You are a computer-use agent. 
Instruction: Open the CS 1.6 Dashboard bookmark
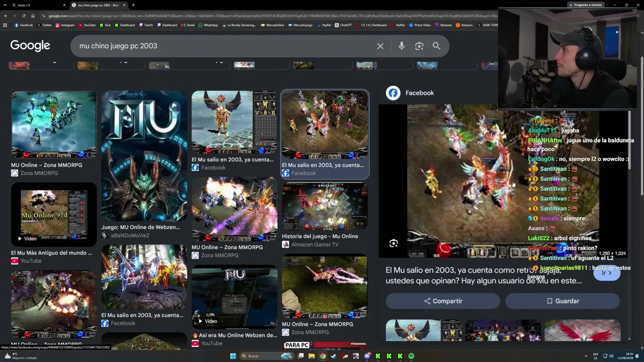[371, 25]
